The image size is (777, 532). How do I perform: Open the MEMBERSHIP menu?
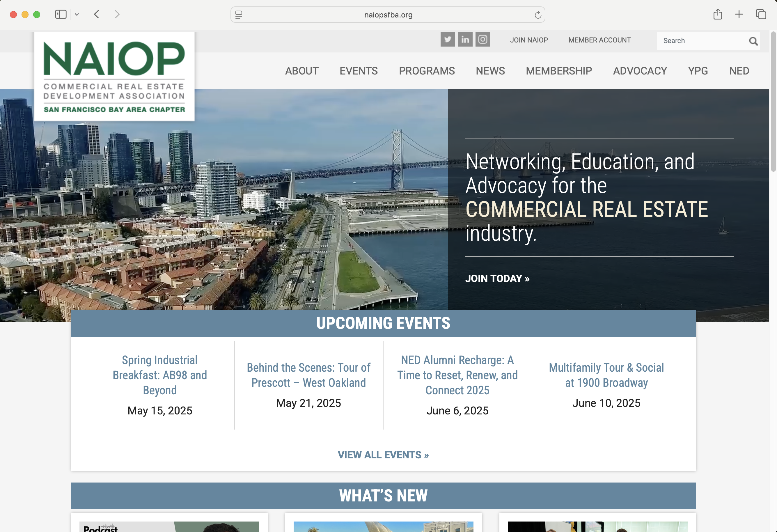tap(559, 71)
